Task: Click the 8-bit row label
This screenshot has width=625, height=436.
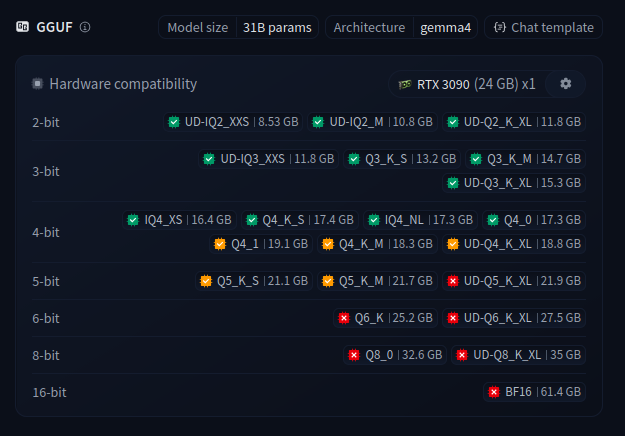Action: coord(46,355)
